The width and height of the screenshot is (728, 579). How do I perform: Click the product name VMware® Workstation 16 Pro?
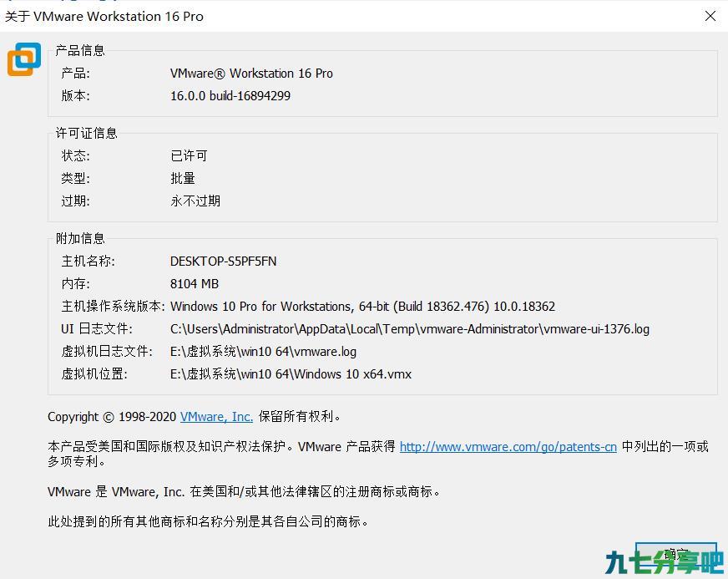coord(251,74)
